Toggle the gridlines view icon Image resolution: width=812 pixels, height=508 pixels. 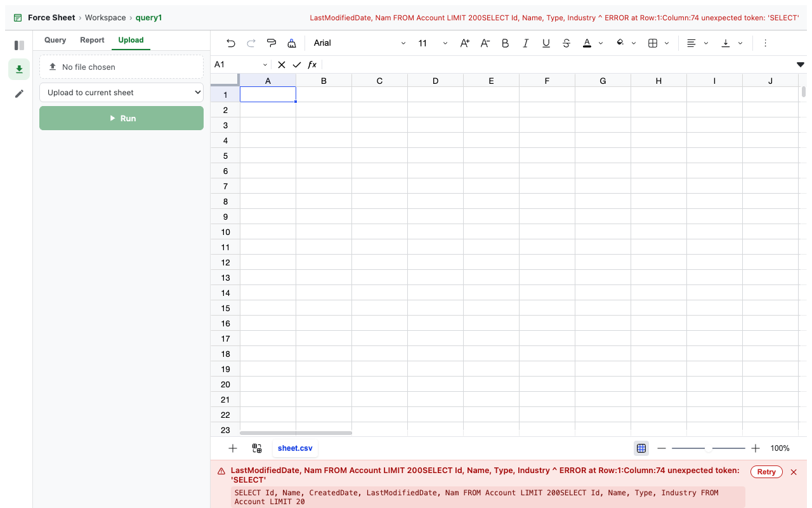641,448
